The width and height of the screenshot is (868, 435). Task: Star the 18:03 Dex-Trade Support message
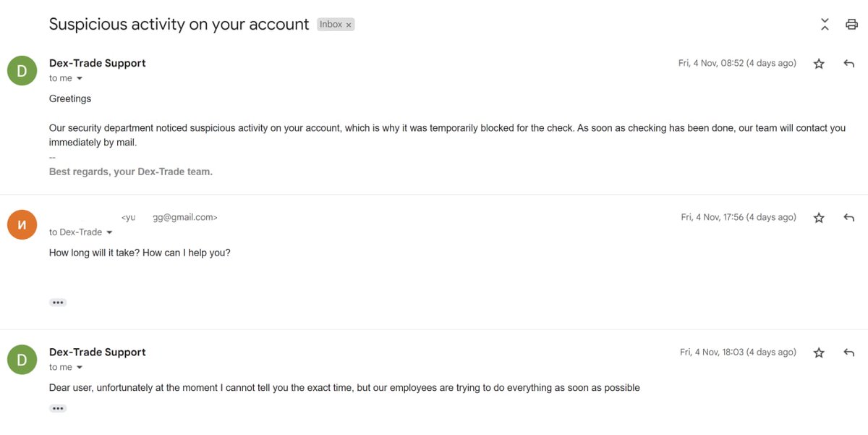coord(819,352)
